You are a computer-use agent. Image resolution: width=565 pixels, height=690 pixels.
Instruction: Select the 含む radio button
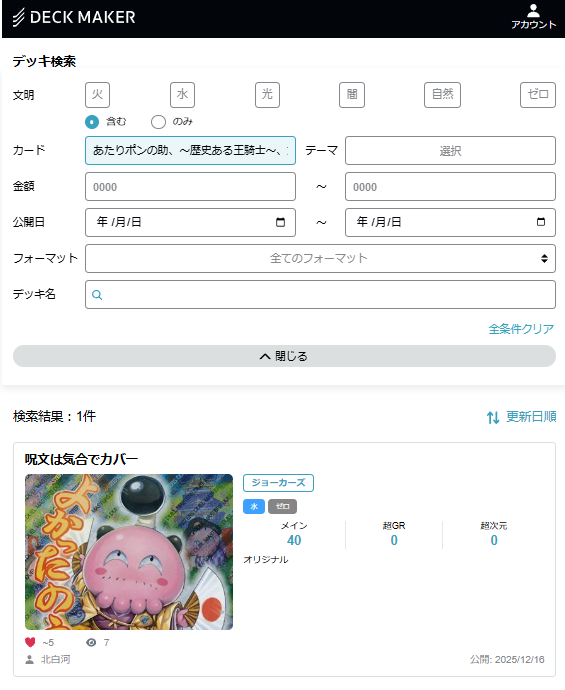(92, 121)
